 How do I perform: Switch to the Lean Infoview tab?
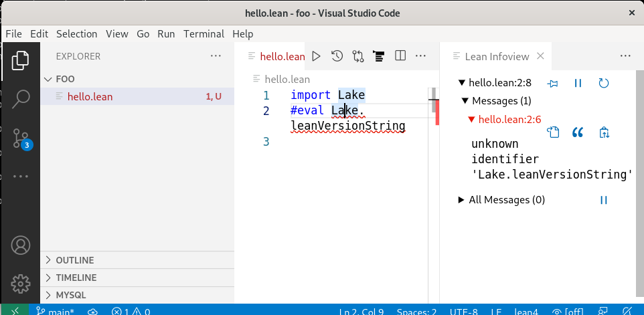[497, 56]
